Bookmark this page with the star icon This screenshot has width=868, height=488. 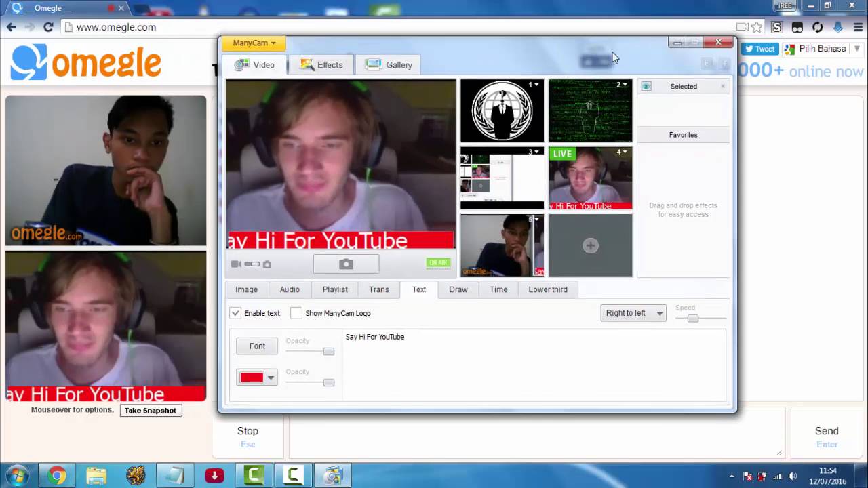(757, 27)
